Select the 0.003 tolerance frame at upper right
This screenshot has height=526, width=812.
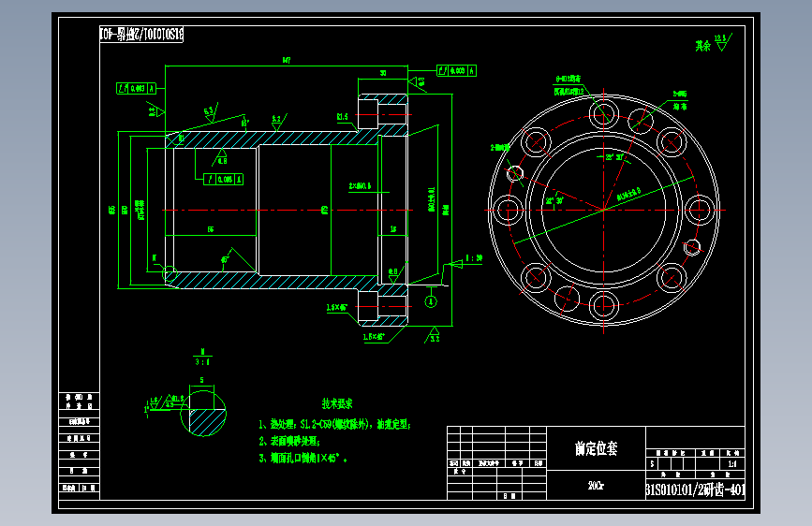[456, 71]
